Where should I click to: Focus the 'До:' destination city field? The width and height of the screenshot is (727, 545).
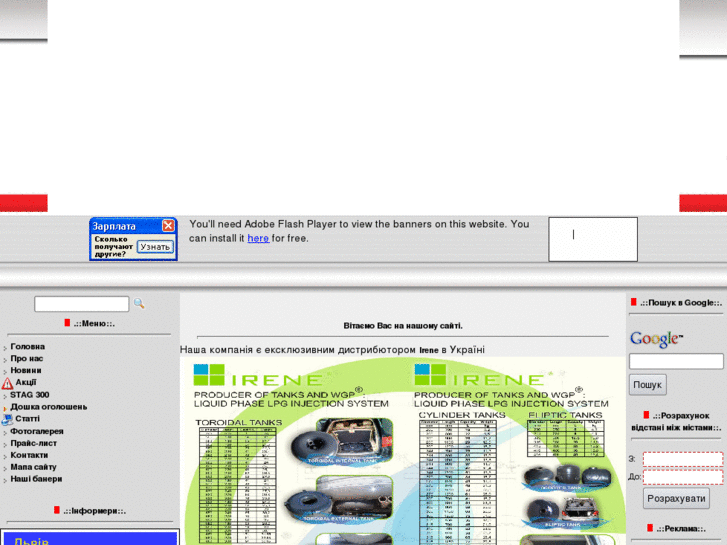tap(683, 477)
